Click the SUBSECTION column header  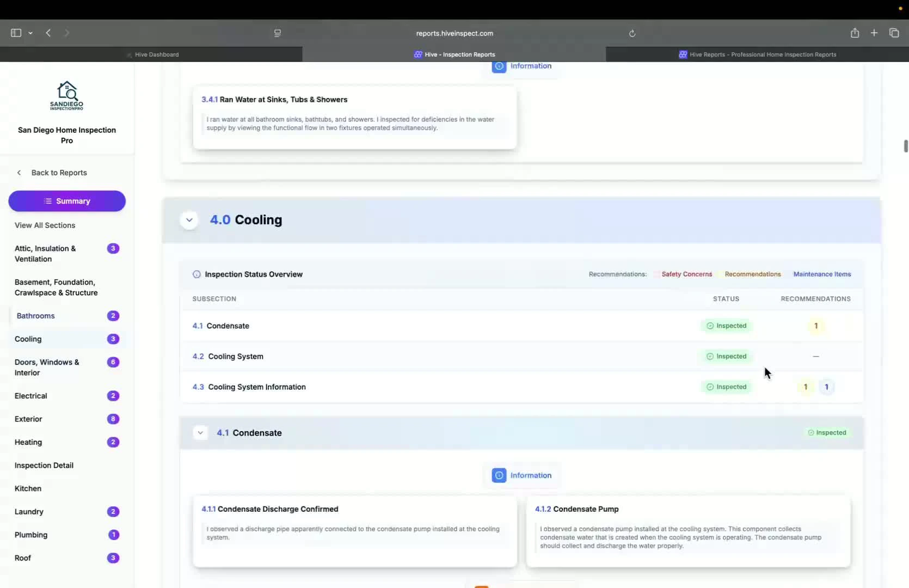pos(214,299)
